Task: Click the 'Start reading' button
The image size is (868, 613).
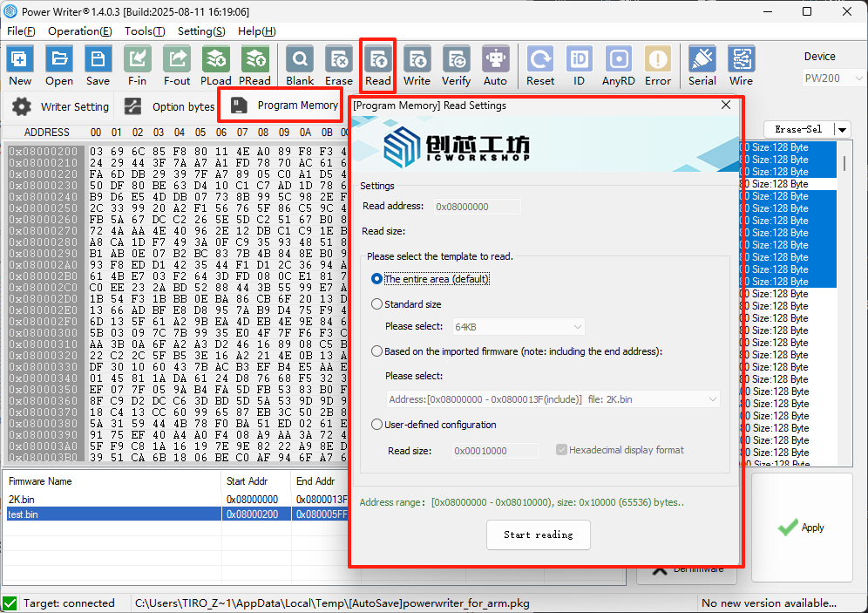Action: 538,535
